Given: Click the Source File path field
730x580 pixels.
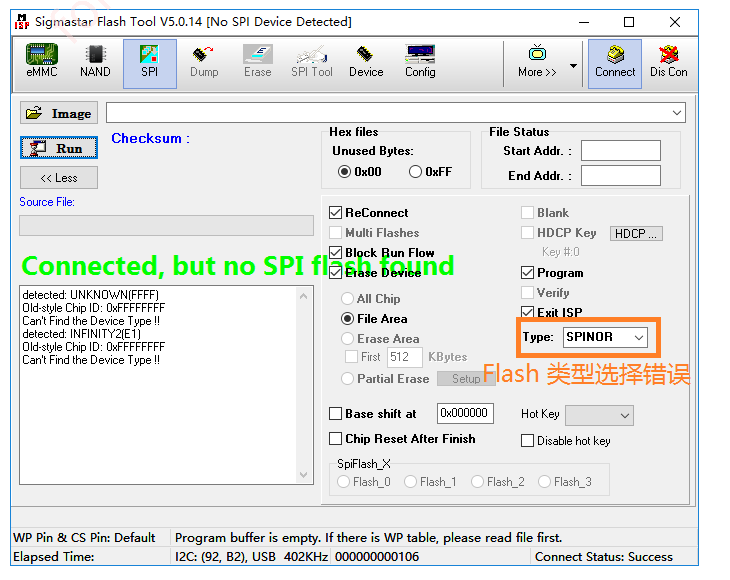Looking at the screenshot, I should coord(166,225).
